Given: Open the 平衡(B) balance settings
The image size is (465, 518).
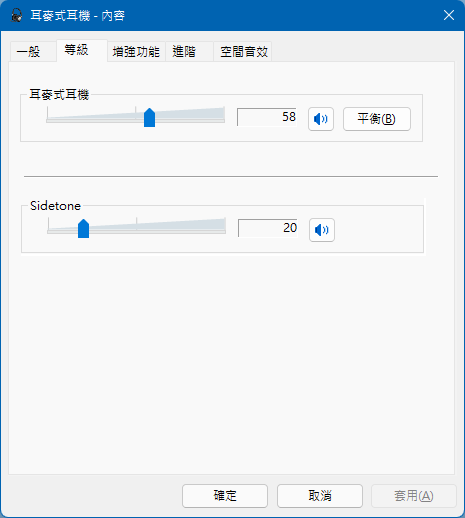Looking at the screenshot, I should click(x=377, y=119).
